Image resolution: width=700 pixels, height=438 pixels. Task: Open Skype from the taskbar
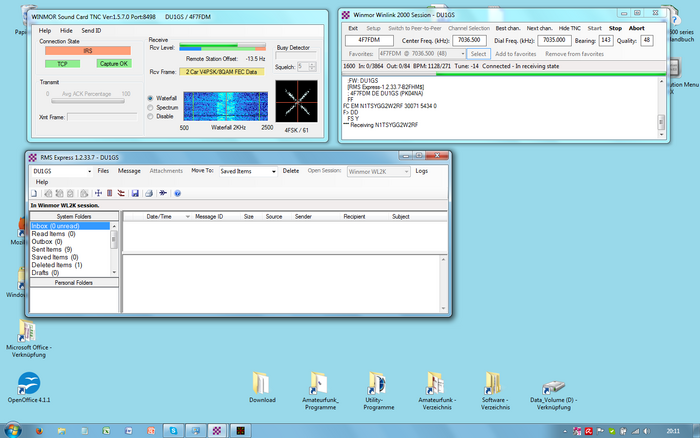pyautogui.click(x=173, y=431)
